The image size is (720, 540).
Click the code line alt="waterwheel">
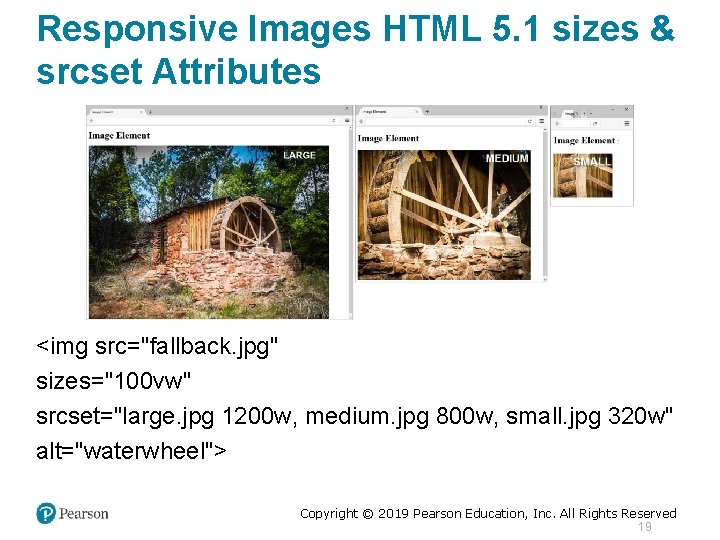click(131, 451)
